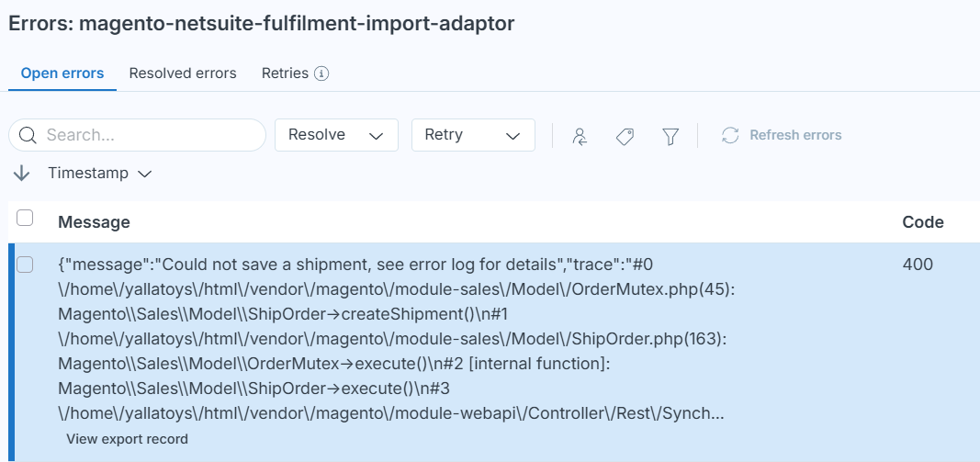Click the tag icon in toolbar

pos(625,136)
